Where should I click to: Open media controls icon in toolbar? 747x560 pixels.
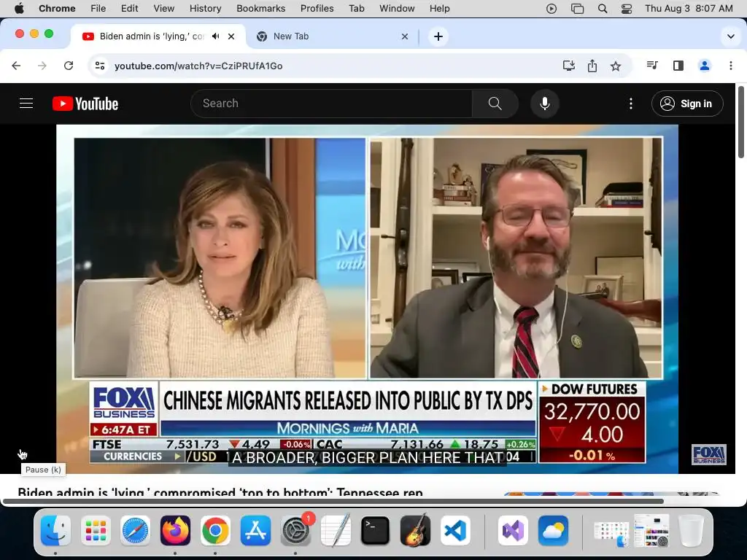(652, 65)
